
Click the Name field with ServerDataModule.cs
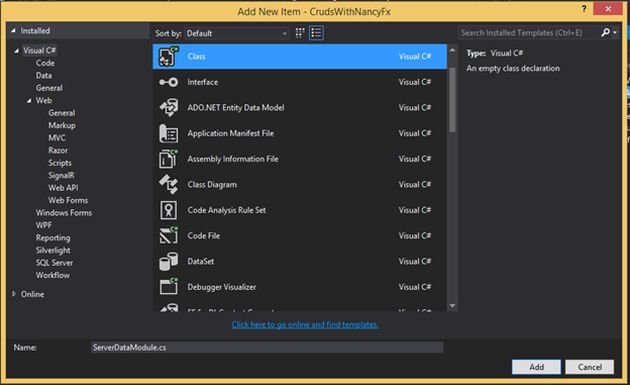click(267, 347)
